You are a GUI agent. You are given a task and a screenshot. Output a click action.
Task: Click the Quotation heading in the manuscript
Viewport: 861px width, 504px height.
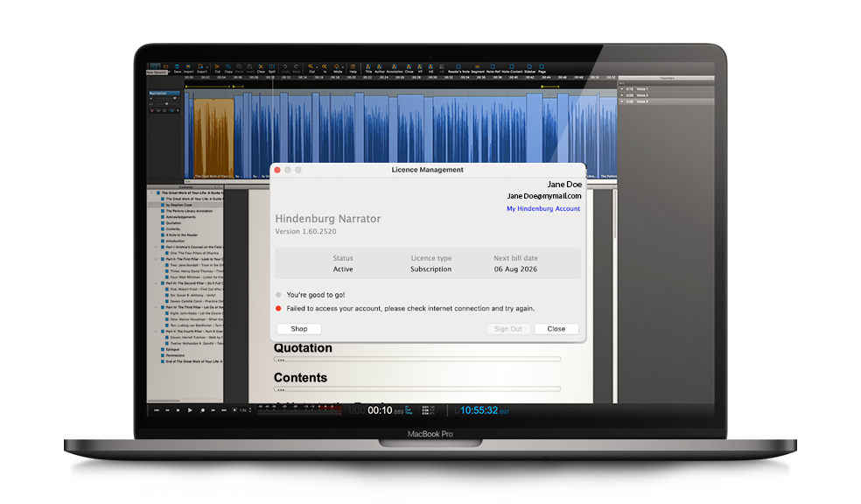coord(303,348)
